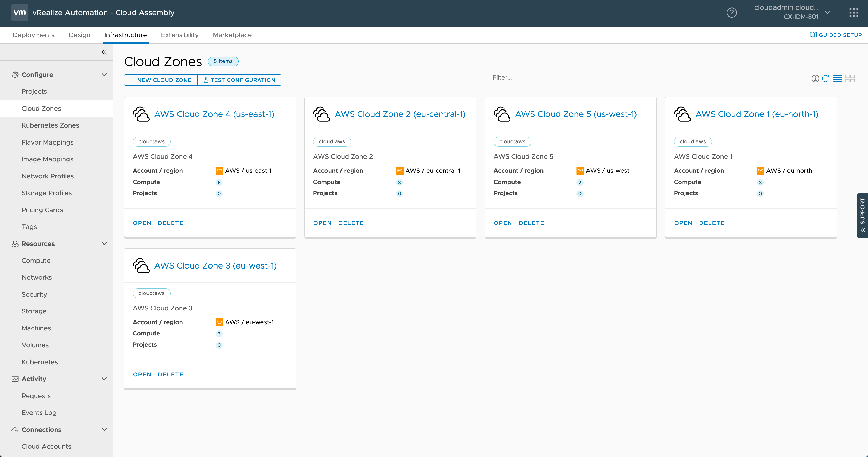Click the cloud:aws tag on Zone 5
The height and width of the screenshot is (457, 868).
[512, 142]
